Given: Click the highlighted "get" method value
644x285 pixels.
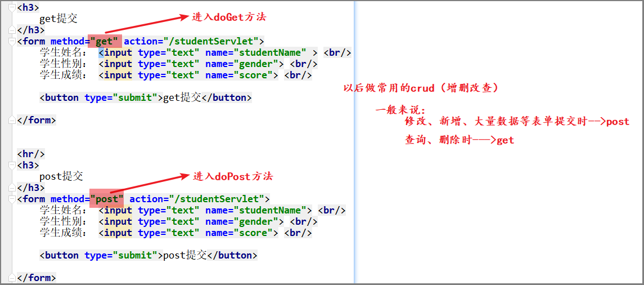Looking at the screenshot, I should coord(104,41).
